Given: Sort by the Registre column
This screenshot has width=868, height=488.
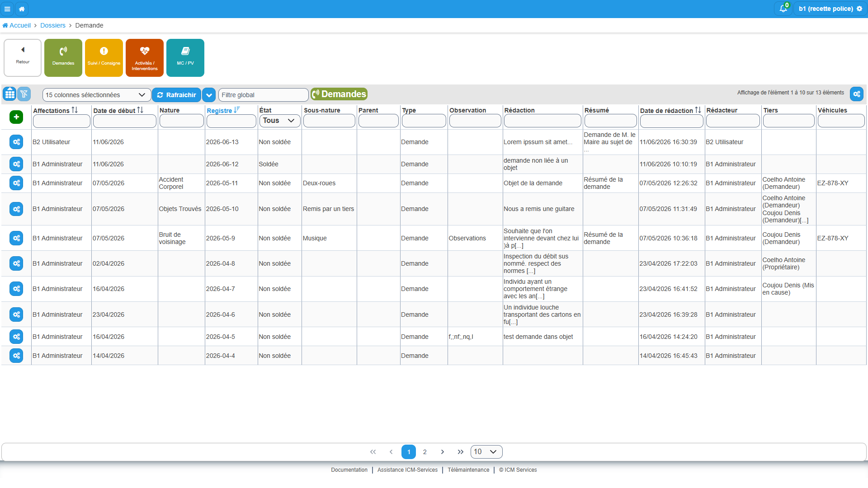Looking at the screenshot, I should 223,110.
